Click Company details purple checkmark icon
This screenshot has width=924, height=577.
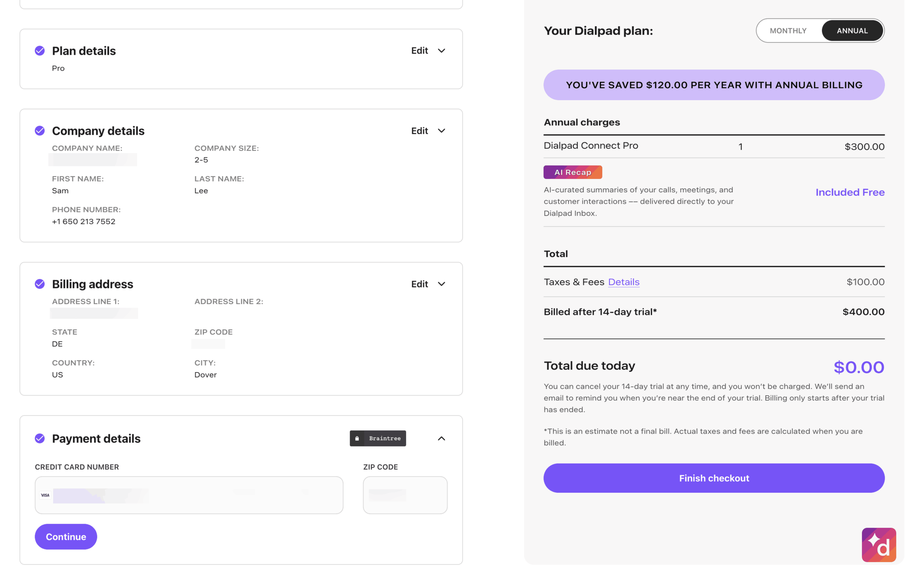click(40, 131)
